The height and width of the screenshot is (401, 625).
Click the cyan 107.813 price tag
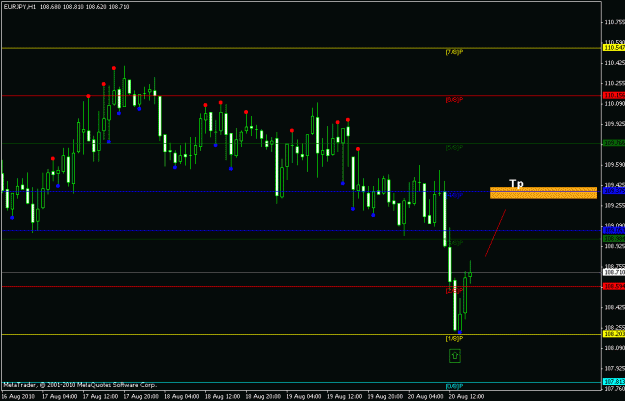614,382
